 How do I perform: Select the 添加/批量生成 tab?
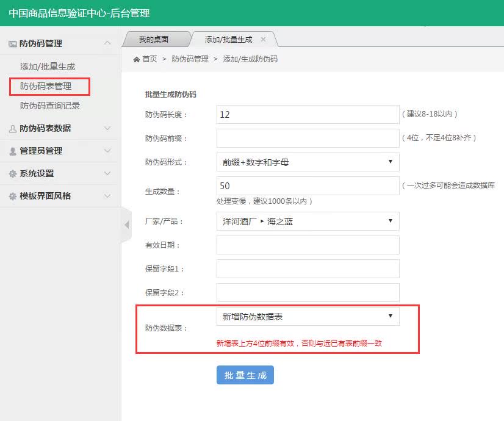tap(229, 39)
